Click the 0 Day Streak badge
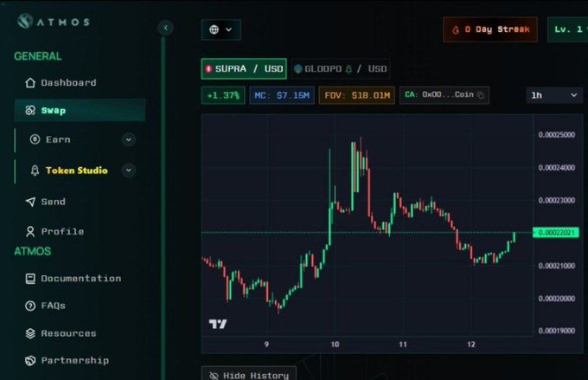The image size is (588, 380). 490,29
